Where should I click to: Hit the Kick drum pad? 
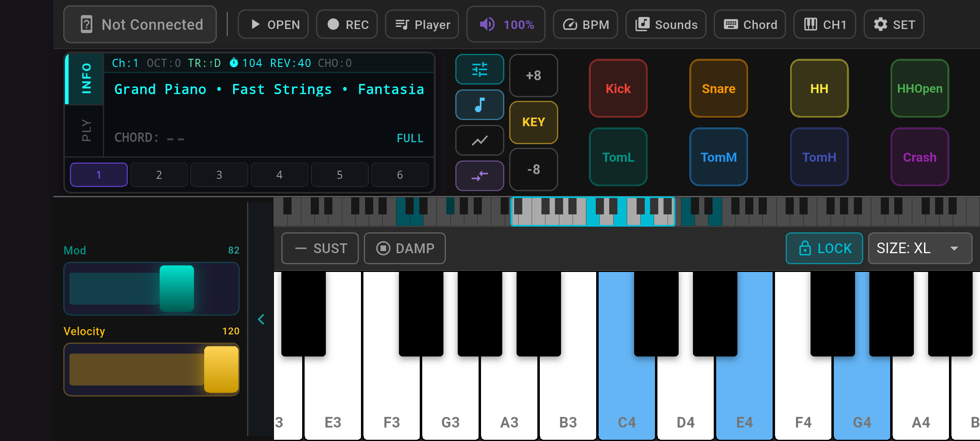[x=618, y=88]
